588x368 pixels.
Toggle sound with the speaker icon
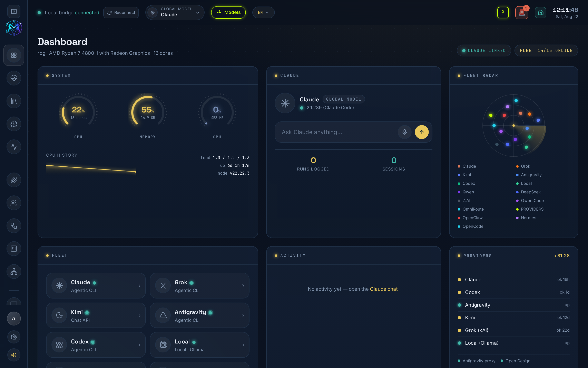coord(14,355)
